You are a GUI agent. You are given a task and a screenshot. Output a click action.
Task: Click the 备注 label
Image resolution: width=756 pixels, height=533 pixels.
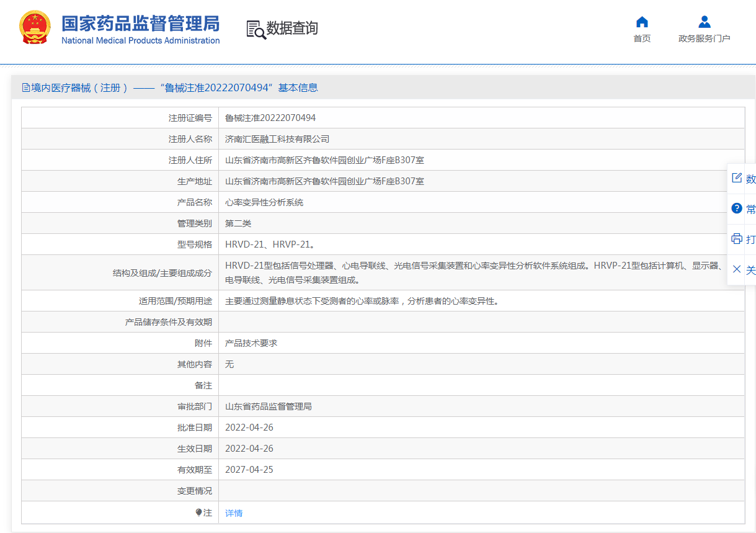click(x=203, y=385)
